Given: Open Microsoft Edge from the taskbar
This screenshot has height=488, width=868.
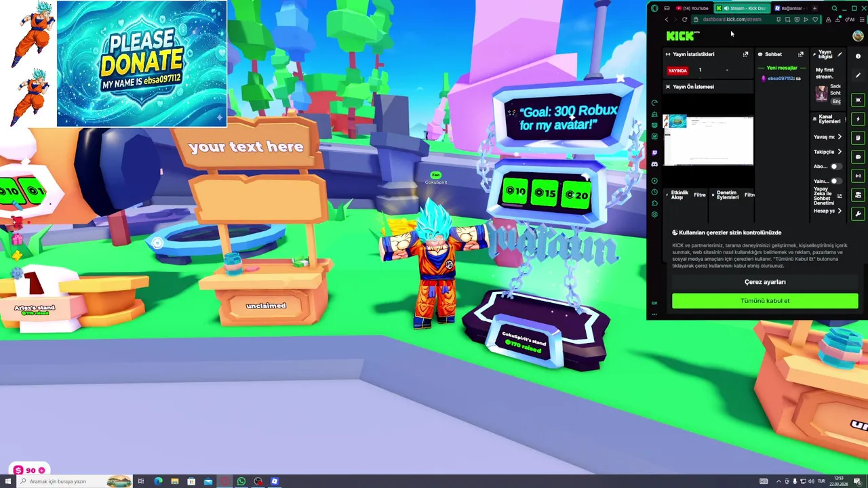Looking at the screenshot, I should (x=158, y=481).
